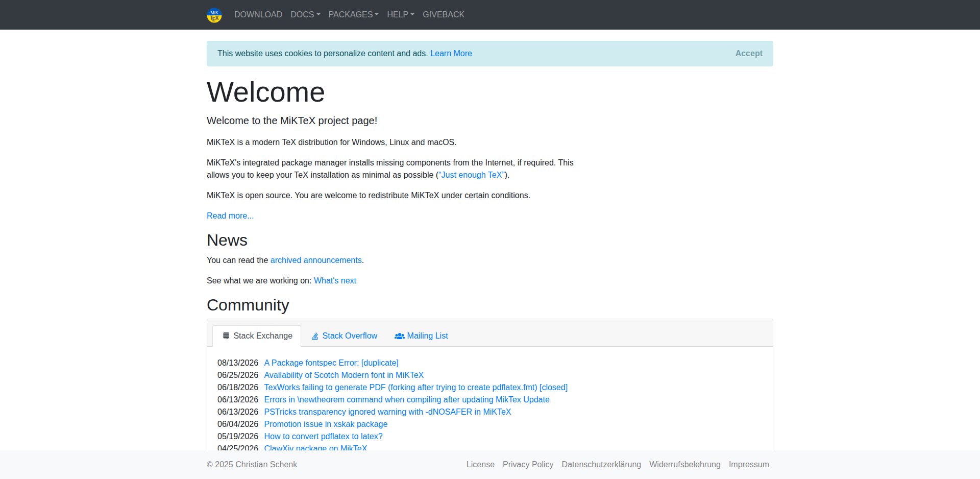Click the © 2025 Christian Schenk text
The image size is (980, 479).
tap(252, 464)
